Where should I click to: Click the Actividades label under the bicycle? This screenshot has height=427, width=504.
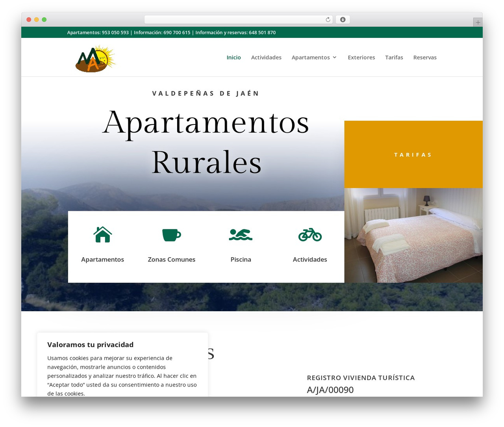[x=310, y=260]
